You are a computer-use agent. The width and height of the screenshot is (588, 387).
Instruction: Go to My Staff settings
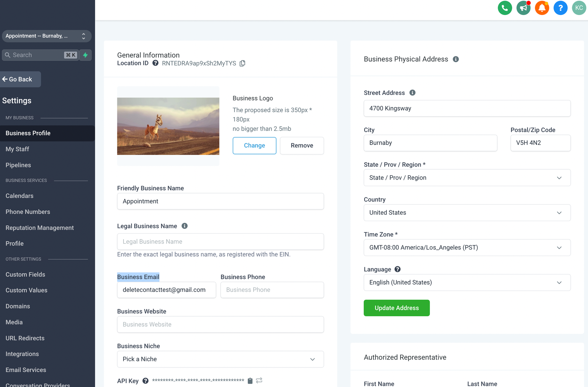coord(17,149)
